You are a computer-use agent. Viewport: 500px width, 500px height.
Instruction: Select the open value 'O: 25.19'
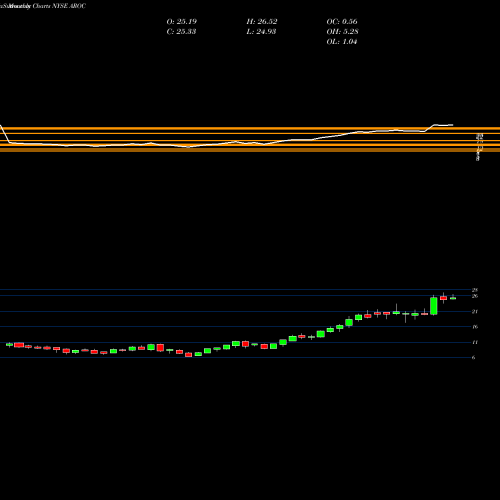tap(182, 22)
